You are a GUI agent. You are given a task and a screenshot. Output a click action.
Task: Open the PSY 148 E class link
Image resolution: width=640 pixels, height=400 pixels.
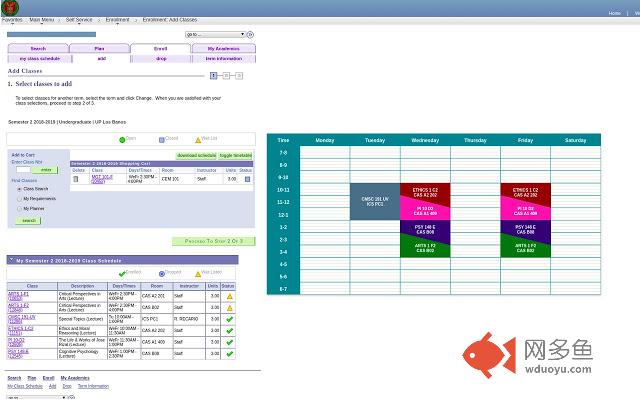[18, 353]
